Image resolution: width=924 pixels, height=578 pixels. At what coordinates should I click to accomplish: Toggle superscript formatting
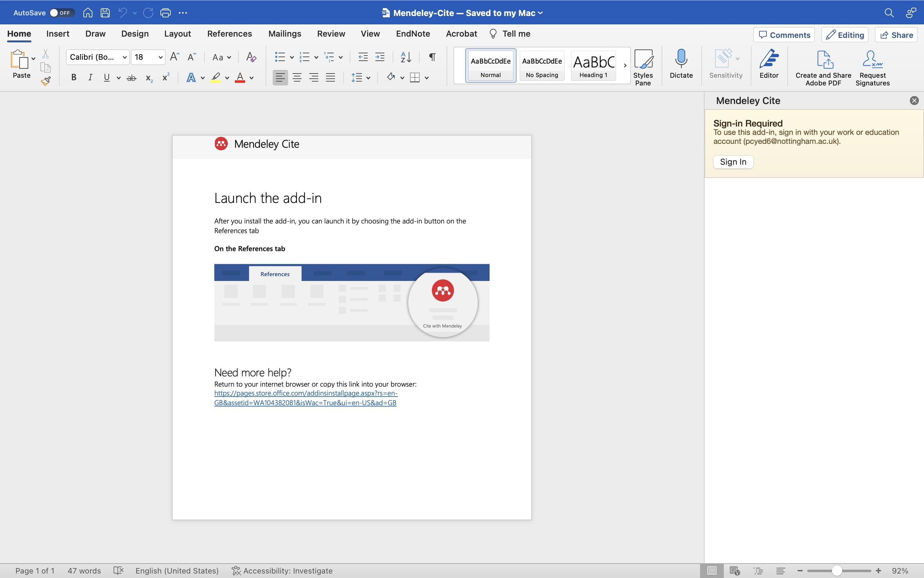click(x=166, y=77)
